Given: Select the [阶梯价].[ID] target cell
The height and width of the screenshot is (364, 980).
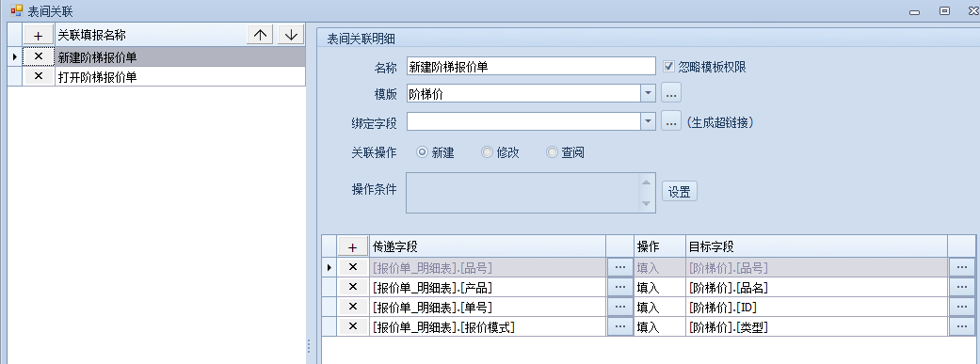Looking at the screenshot, I should tap(816, 307).
